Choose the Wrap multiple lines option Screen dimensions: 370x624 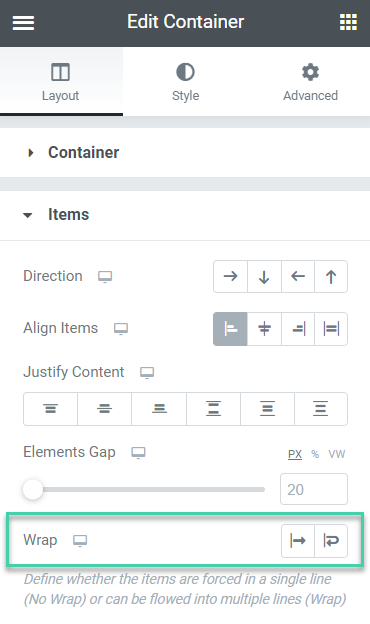331,540
